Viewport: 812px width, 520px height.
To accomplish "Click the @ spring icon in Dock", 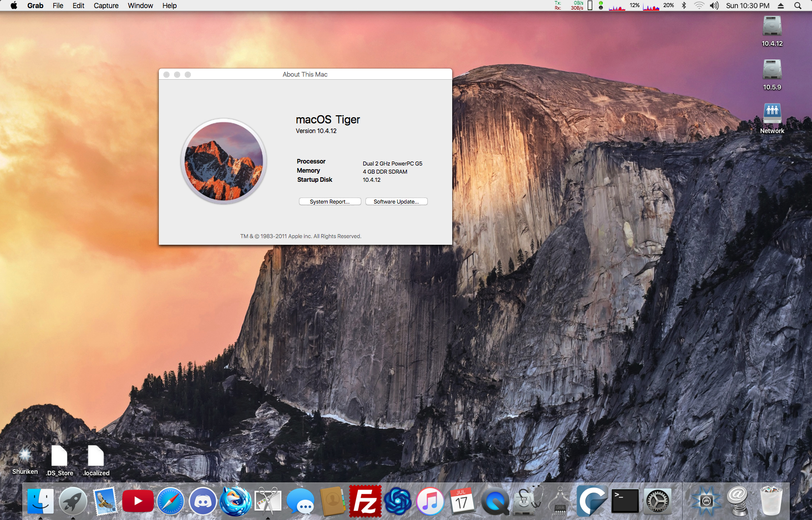I will click(x=738, y=501).
